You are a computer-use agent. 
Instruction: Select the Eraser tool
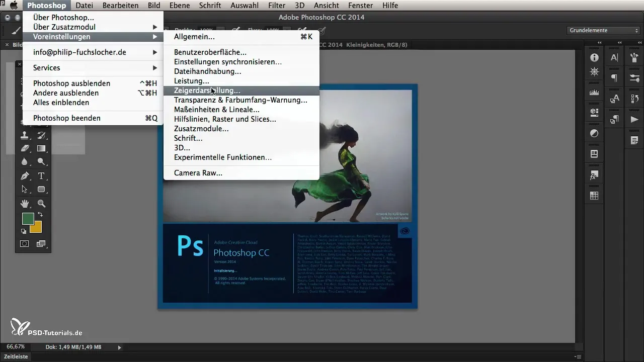pos(25,148)
